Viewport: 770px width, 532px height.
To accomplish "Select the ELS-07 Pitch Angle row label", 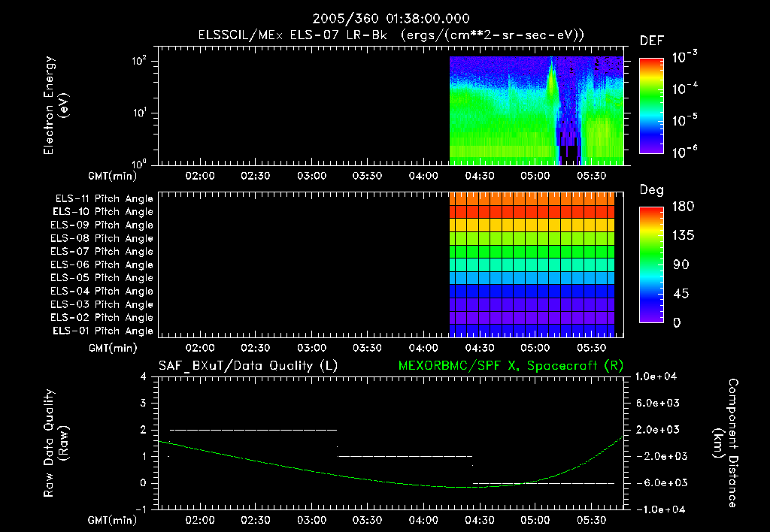I will (x=102, y=251).
